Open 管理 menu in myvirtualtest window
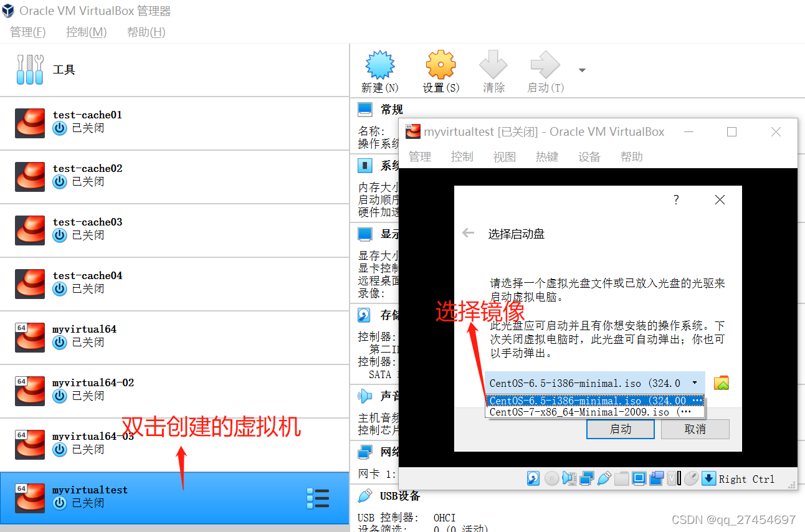The image size is (805, 532). [420, 156]
